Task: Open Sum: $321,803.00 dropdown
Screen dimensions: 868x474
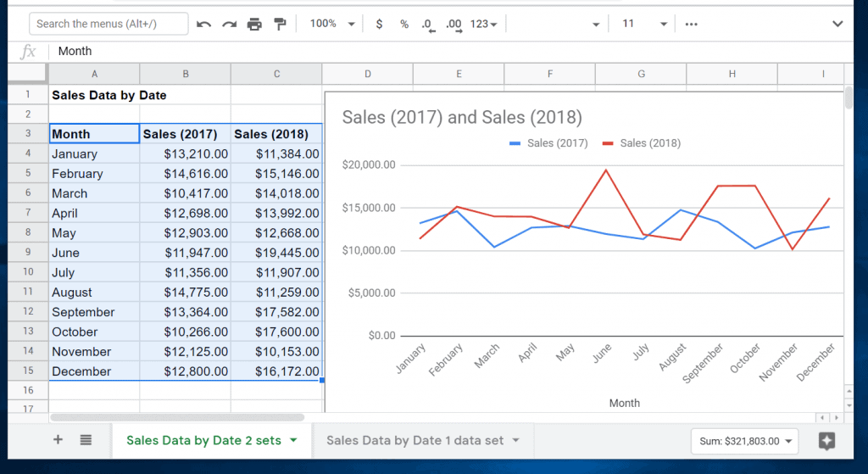Action: click(x=744, y=441)
